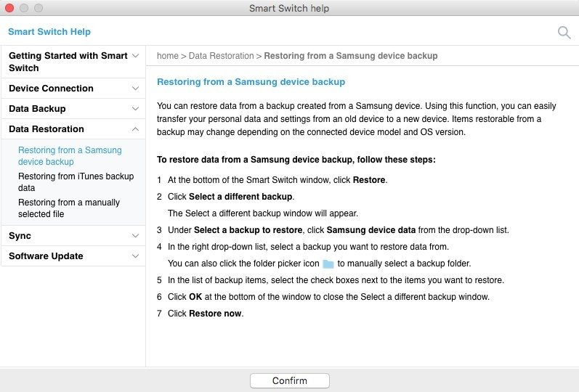Go to home in the breadcrumb
The width and height of the screenshot is (579, 392).
tap(167, 56)
